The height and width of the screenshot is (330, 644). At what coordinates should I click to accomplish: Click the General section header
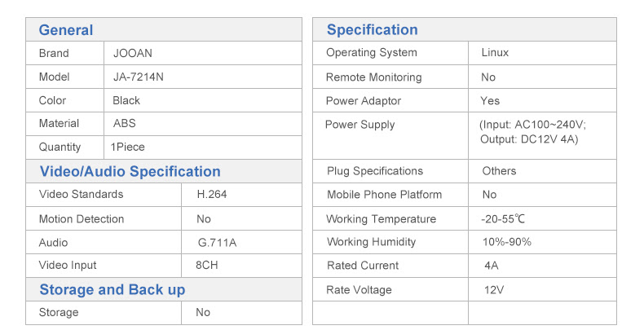(66, 30)
